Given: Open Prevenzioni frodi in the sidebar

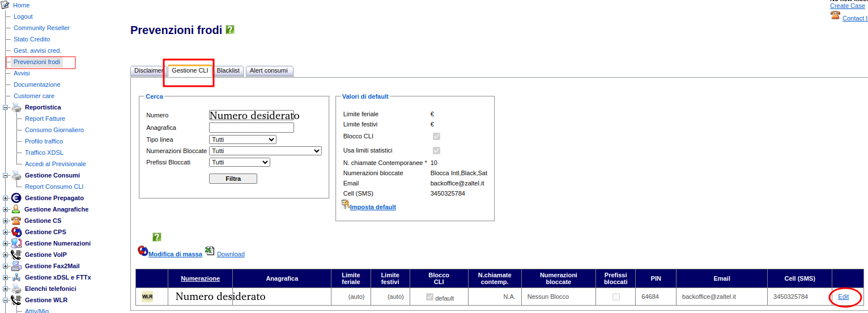Looking at the screenshot, I should [x=37, y=62].
